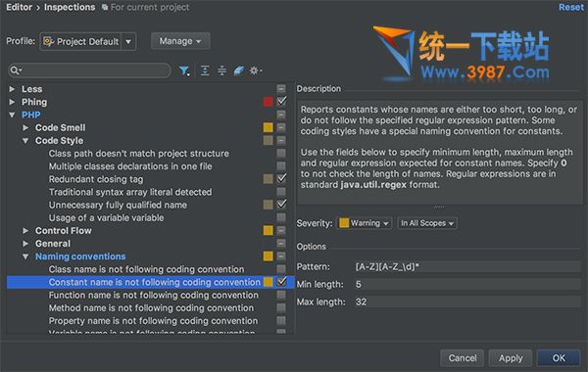The image size is (588, 372).
Task: Uncheck the Redundant closing tag checkbox
Action: point(281,179)
